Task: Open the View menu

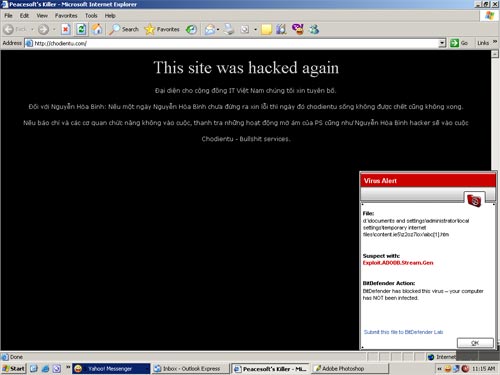Action: tap(42, 16)
